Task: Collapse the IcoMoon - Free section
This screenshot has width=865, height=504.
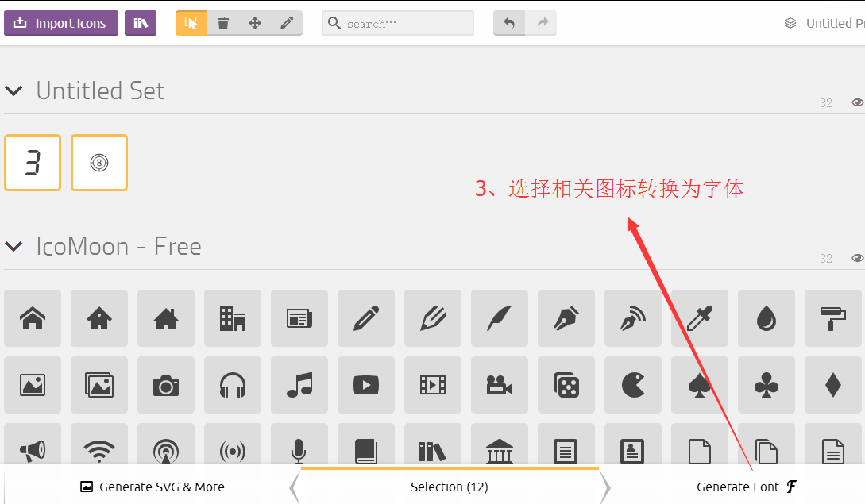Action: [14, 246]
